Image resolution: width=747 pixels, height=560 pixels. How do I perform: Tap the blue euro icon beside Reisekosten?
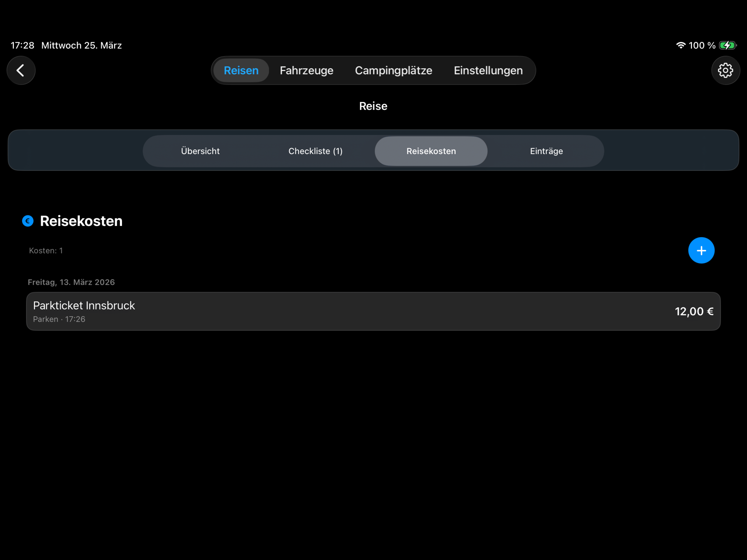click(x=28, y=221)
